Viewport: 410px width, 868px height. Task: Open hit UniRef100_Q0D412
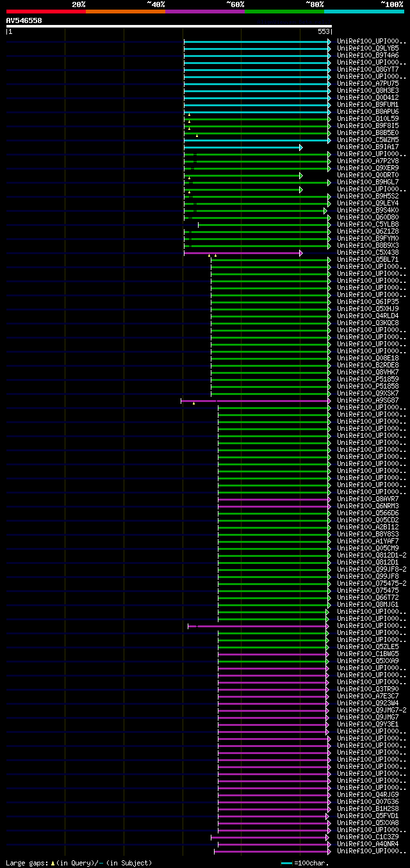[368, 97]
